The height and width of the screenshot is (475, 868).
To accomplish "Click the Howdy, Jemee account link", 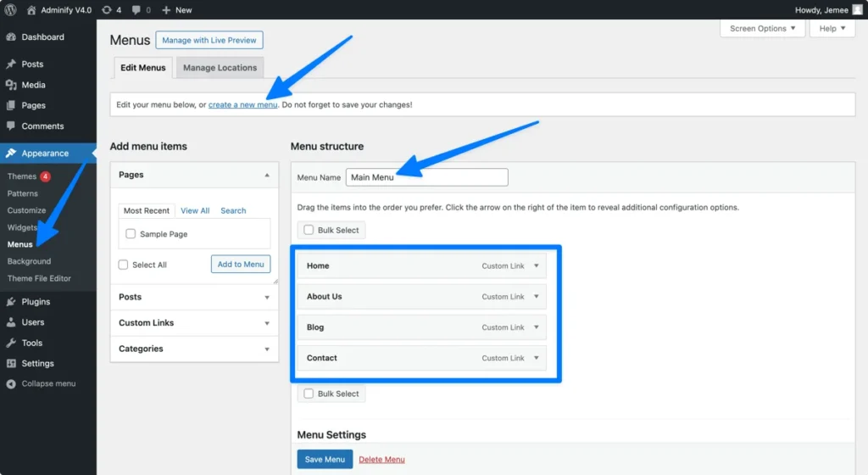I will [821, 10].
